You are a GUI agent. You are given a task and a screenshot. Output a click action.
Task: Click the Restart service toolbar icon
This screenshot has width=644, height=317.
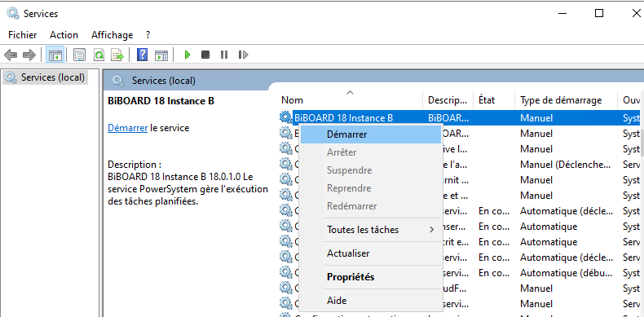pos(243,55)
